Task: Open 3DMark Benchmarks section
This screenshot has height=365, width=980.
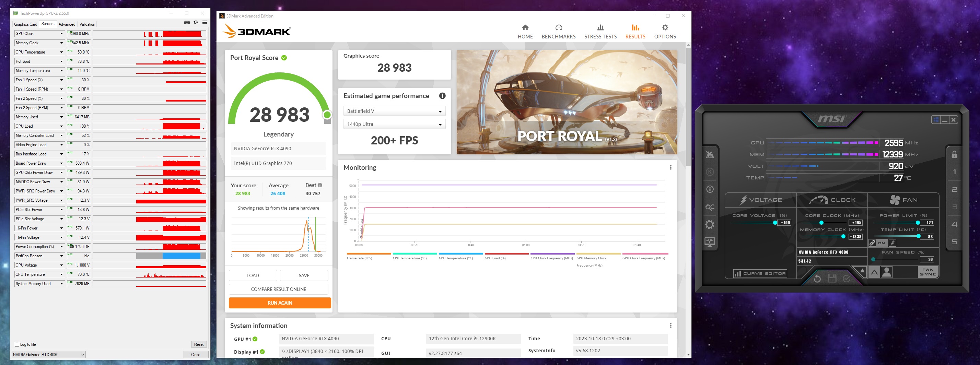Action: click(x=559, y=32)
